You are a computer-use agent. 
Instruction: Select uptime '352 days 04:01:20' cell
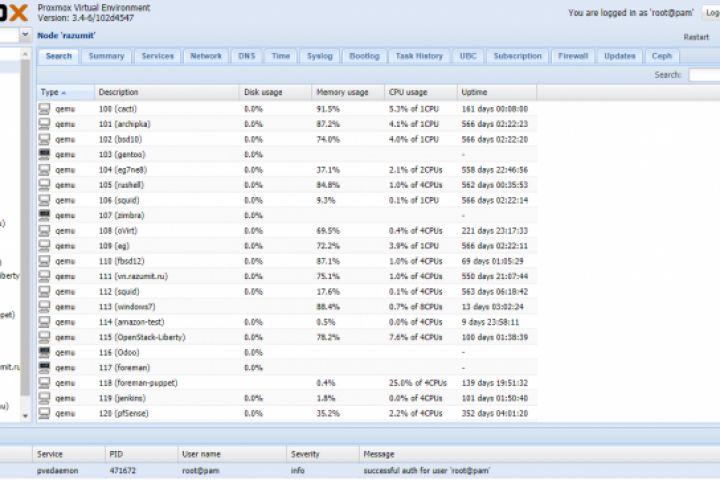coord(495,413)
